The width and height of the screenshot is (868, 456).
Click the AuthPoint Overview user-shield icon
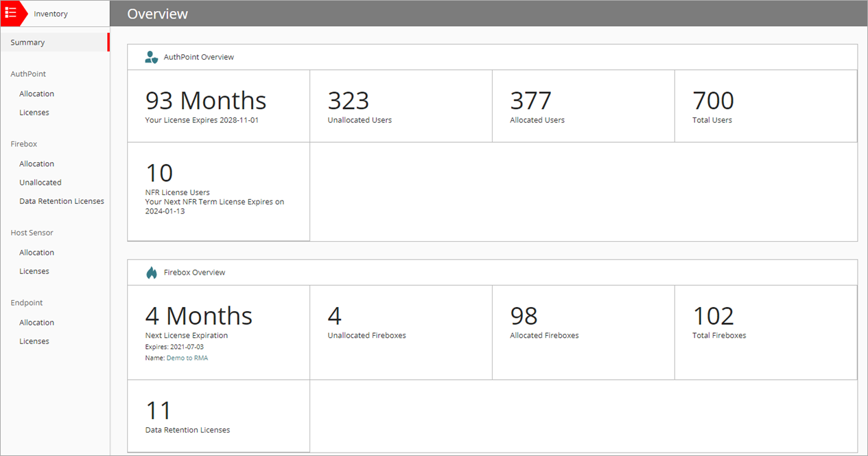(152, 57)
